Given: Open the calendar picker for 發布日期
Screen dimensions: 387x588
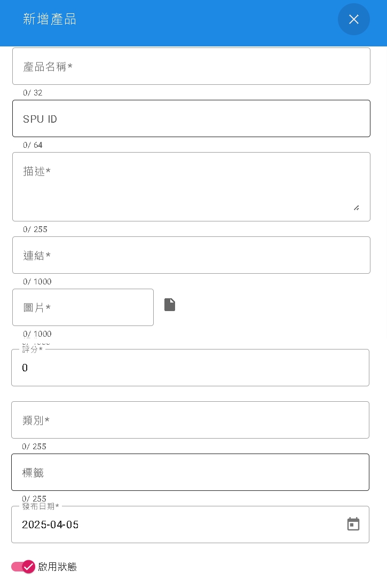Looking at the screenshot, I should click(353, 524).
